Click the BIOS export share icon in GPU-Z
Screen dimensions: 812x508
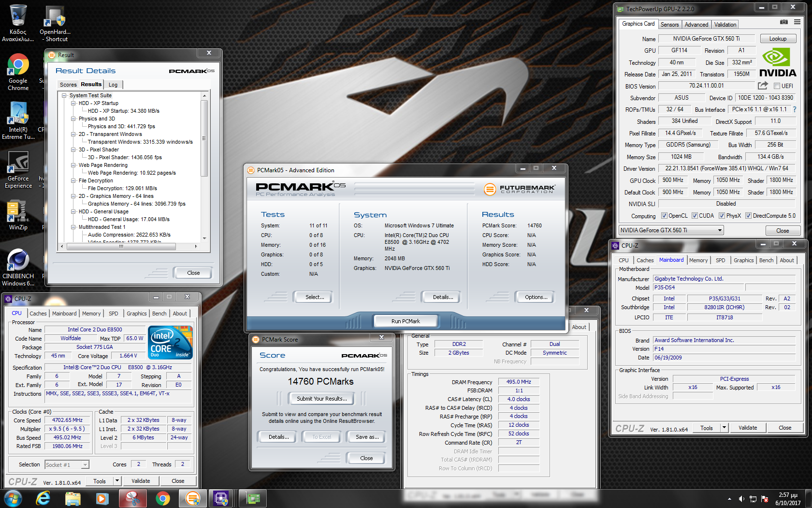click(763, 86)
